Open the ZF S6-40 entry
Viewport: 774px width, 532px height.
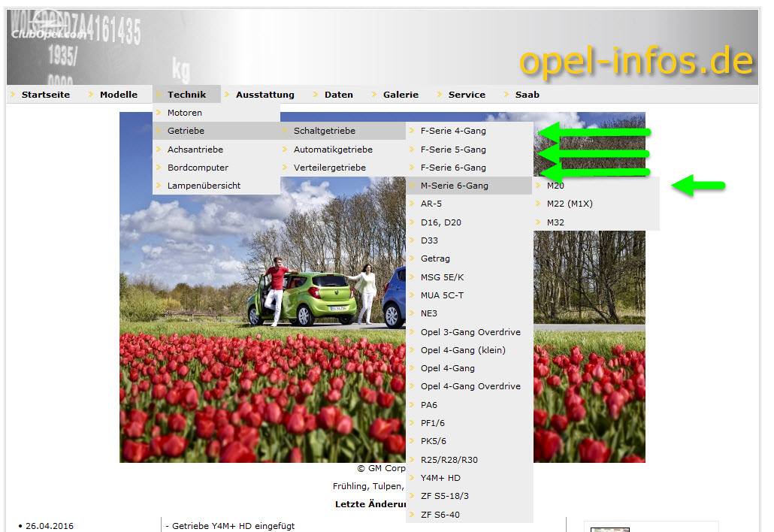pyautogui.click(x=470, y=514)
